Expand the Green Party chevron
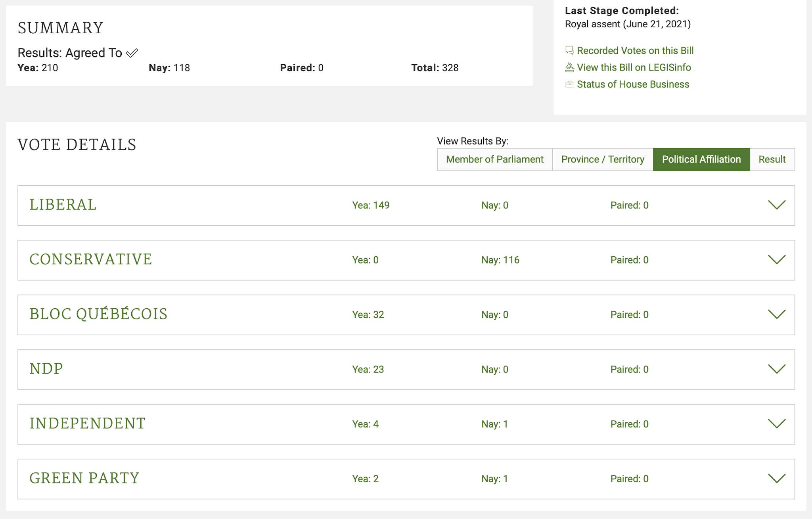Viewport: 812px width, 519px height. point(777,478)
